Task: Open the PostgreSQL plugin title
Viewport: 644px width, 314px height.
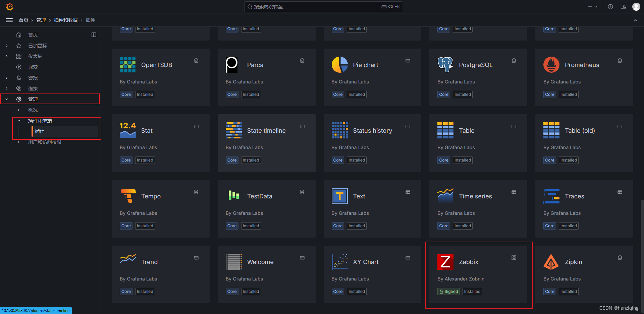Action: point(476,65)
